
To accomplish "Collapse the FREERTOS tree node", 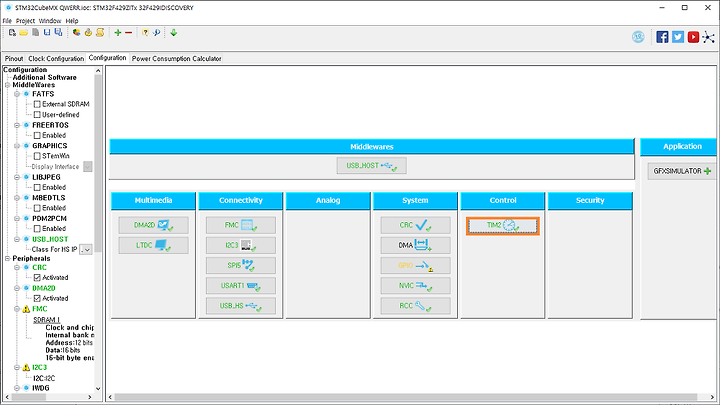I will (x=17, y=125).
